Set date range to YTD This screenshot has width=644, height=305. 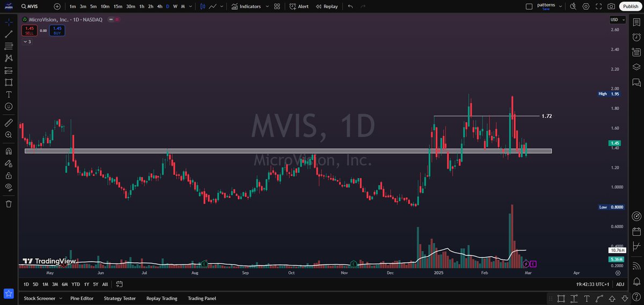point(76,284)
